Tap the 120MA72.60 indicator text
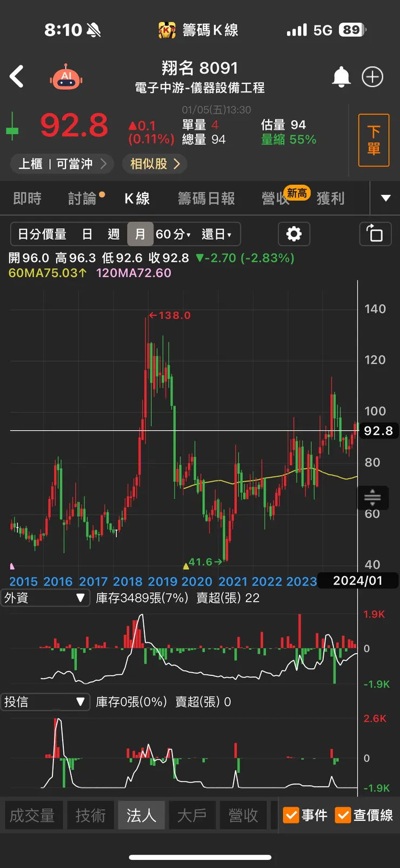Viewport: 400px width, 868px height. pos(134,273)
